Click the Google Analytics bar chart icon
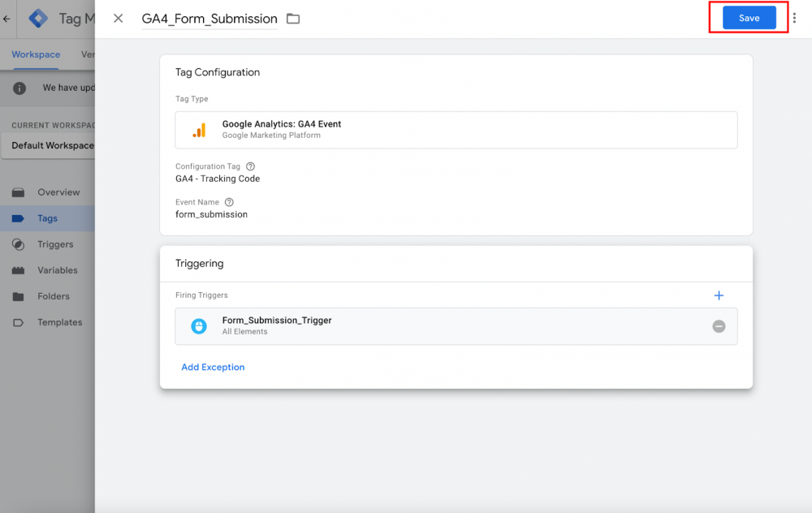Image resolution: width=812 pixels, height=513 pixels. click(x=200, y=130)
